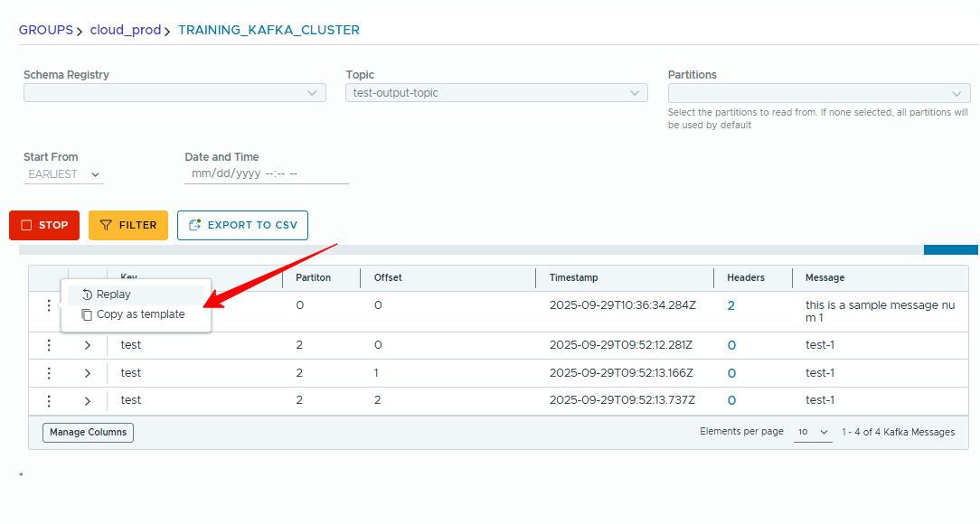
Task: Open the Schema Registry dropdown
Action: (174, 93)
